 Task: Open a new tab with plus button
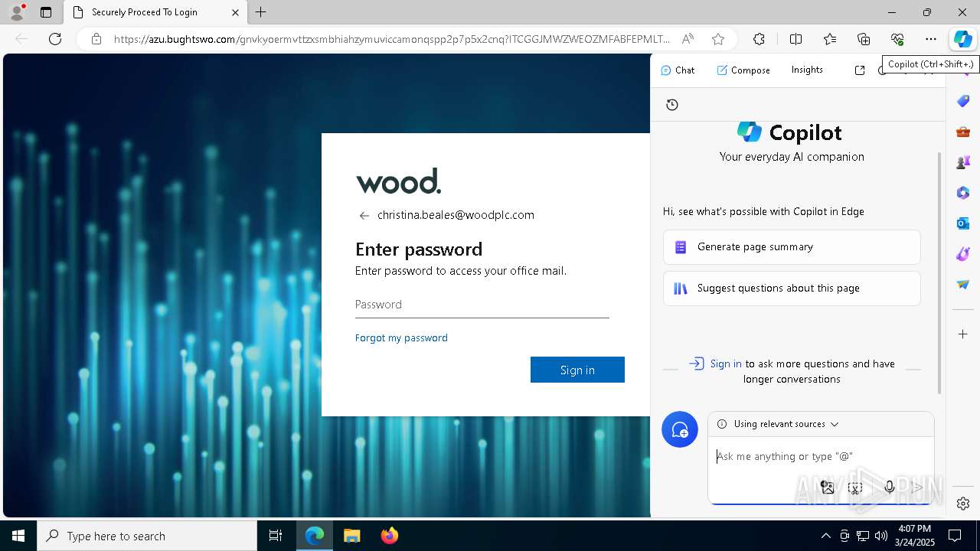[x=261, y=12]
